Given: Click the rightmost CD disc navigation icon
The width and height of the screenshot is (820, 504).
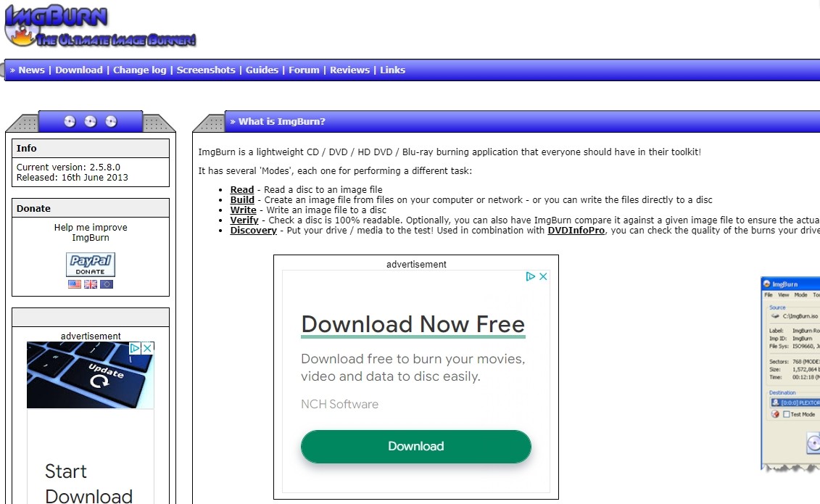Looking at the screenshot, I should [x=110, y=121].
